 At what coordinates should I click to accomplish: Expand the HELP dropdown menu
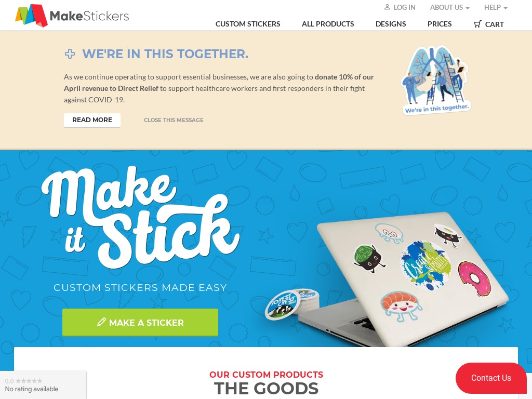(495, 7)
